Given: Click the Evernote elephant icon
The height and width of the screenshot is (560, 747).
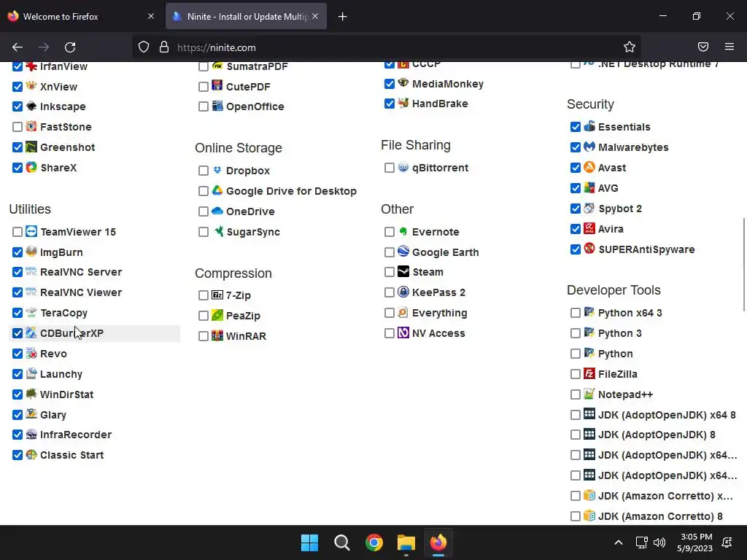Looking at the screenshot, I should [x=403, y=232].
